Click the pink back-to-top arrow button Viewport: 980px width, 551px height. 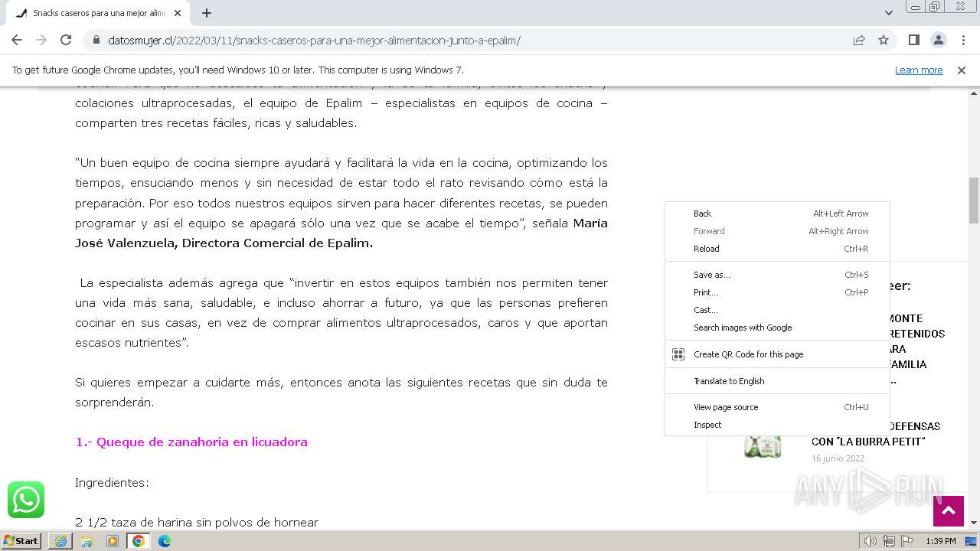click(x=948, y=511)
